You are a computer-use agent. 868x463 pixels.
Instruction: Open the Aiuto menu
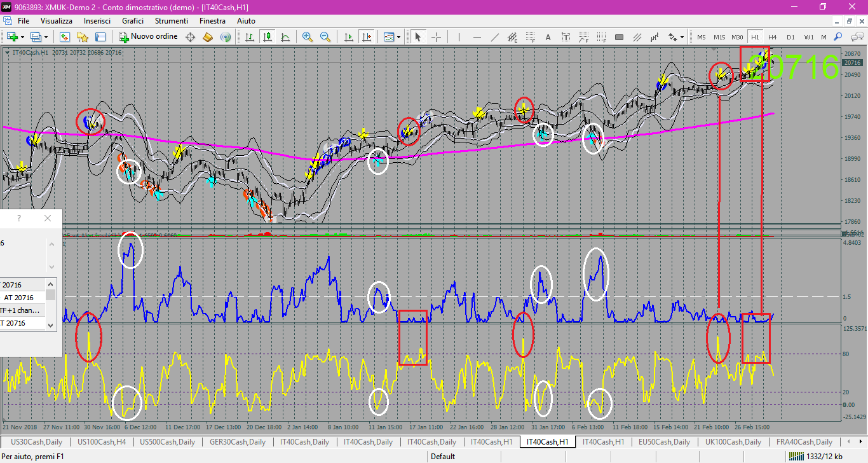(246, 21)
